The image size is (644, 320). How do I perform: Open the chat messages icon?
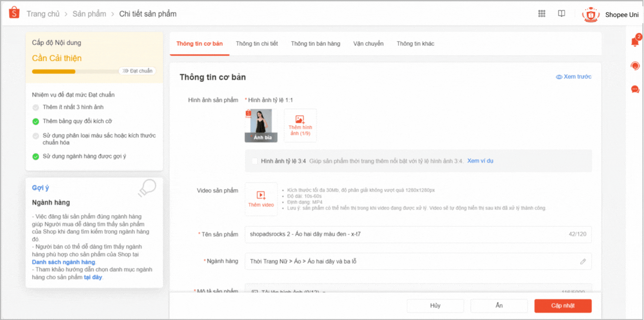click(x=634, y=89)
